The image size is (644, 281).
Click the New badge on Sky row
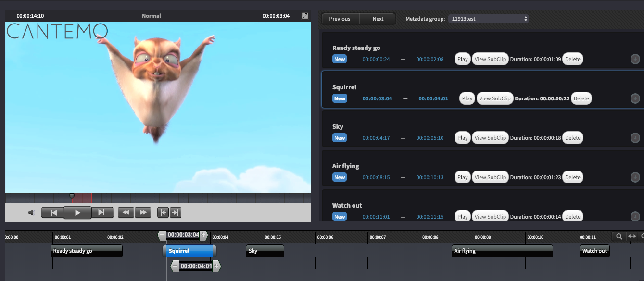[x=340, y=138]
